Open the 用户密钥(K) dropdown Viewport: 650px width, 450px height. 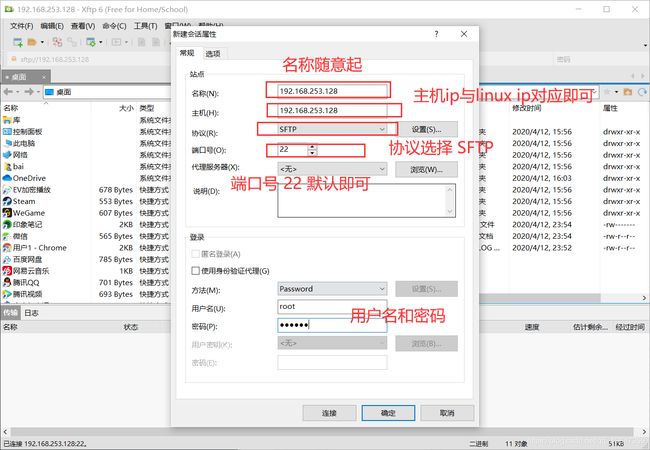(332, 343)
